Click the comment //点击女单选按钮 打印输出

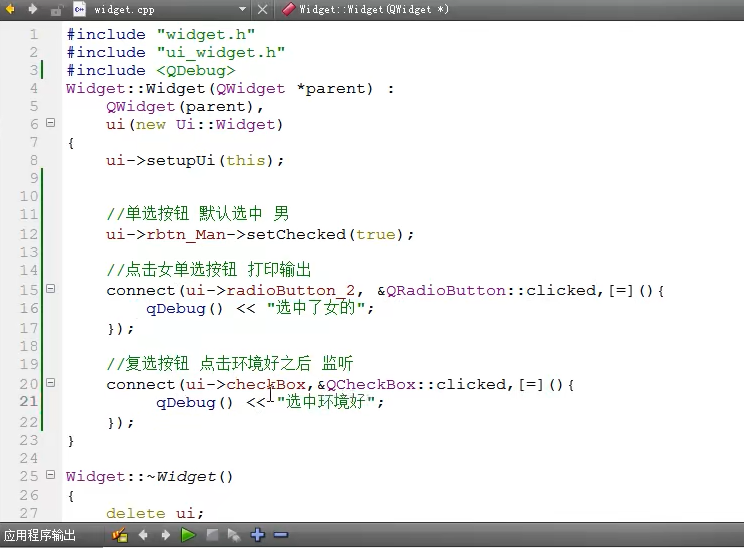pyautogui.click(x=209, y=270)
